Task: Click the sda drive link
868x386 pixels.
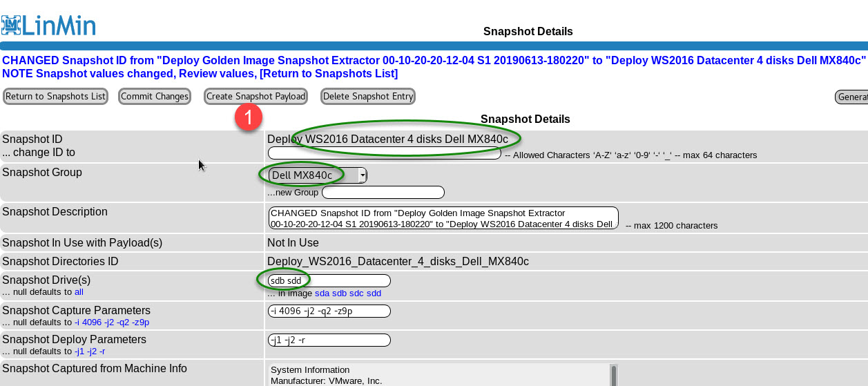Action: point(322,293)
